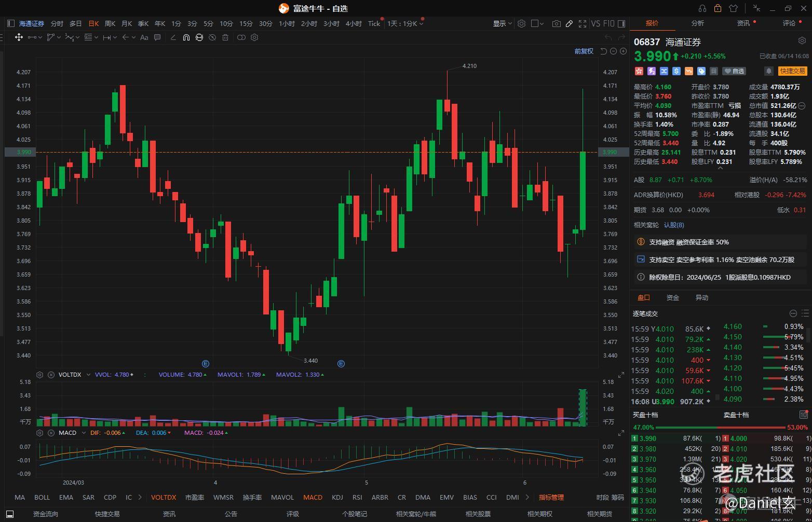The width and height of the screenshot is (812, 522).
Task: Collapse the quote details chevron
Action: [720, 168]
